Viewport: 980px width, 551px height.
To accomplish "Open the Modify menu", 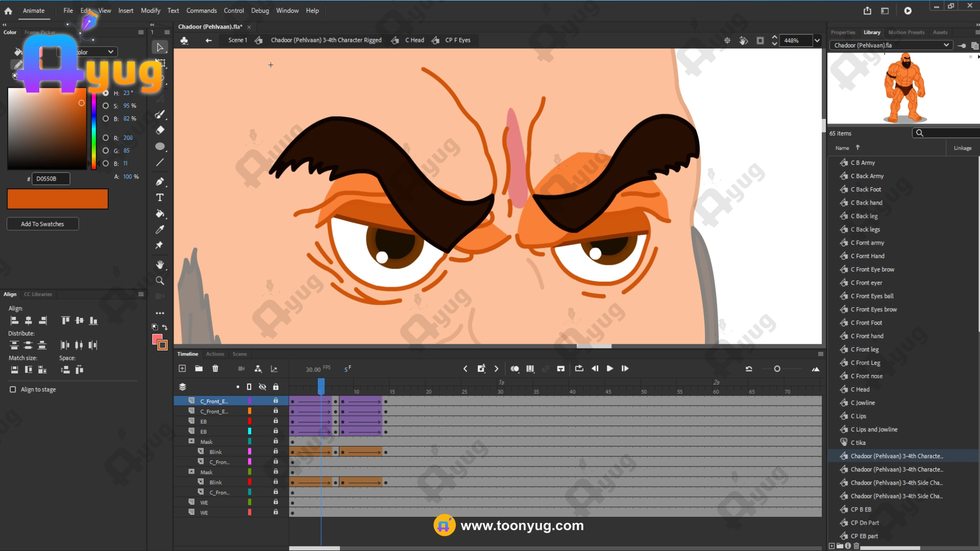I will coord(150,10).
